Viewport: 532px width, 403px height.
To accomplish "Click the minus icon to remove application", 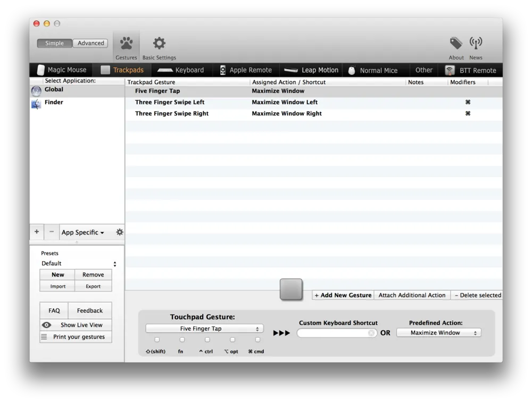I will [x=52, y=232].
